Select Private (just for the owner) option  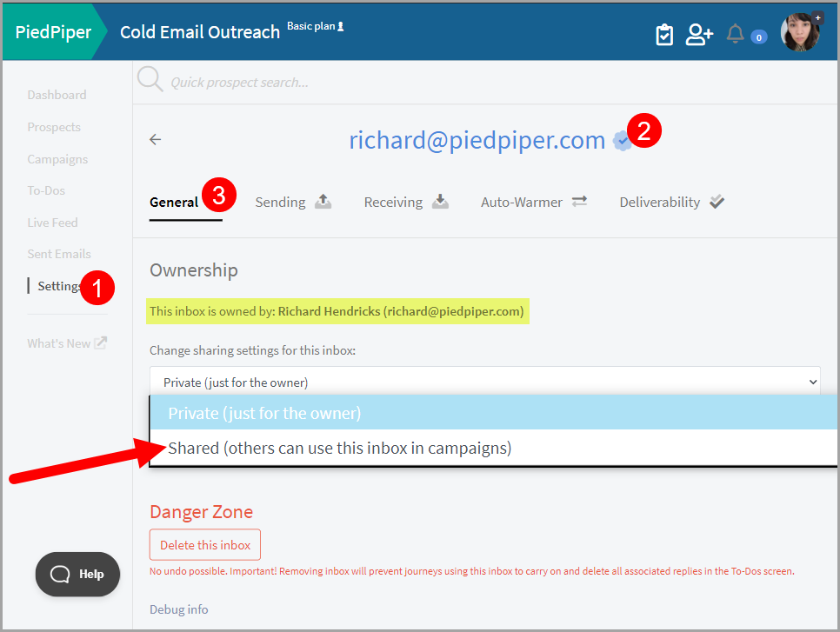264,413
